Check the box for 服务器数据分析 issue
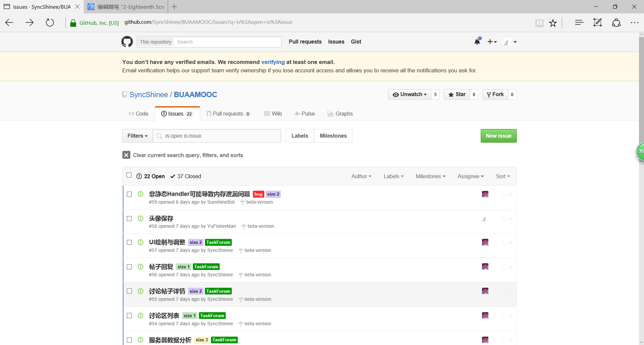The image size is (644, 345). (129, 340)
